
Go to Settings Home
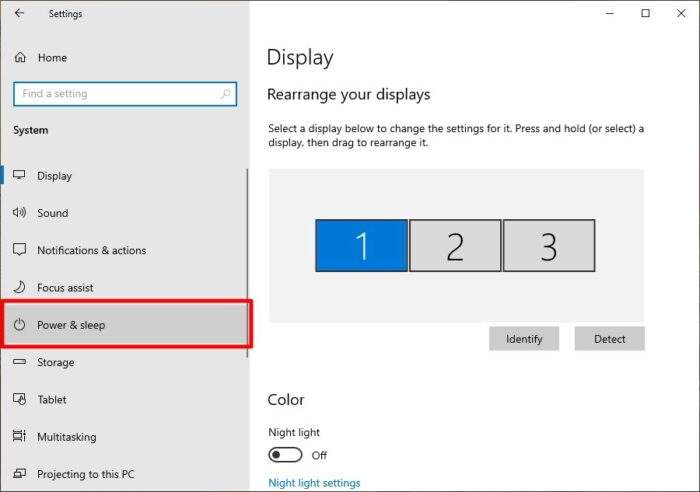pos(124,58)
